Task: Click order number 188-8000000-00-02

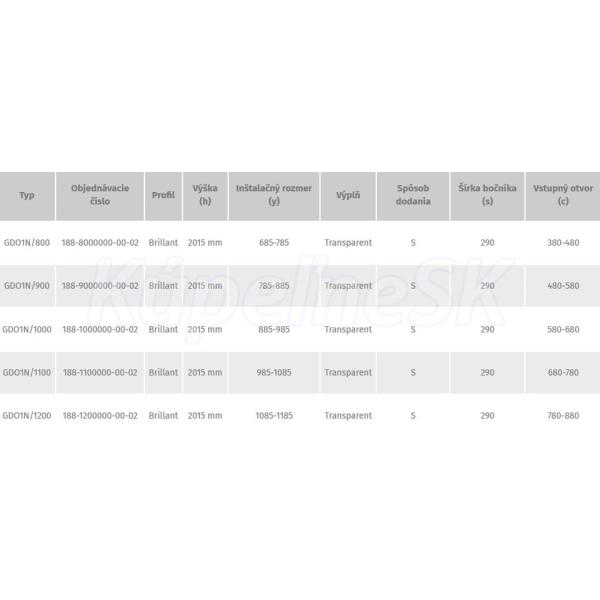Action: tap(100, 243)
